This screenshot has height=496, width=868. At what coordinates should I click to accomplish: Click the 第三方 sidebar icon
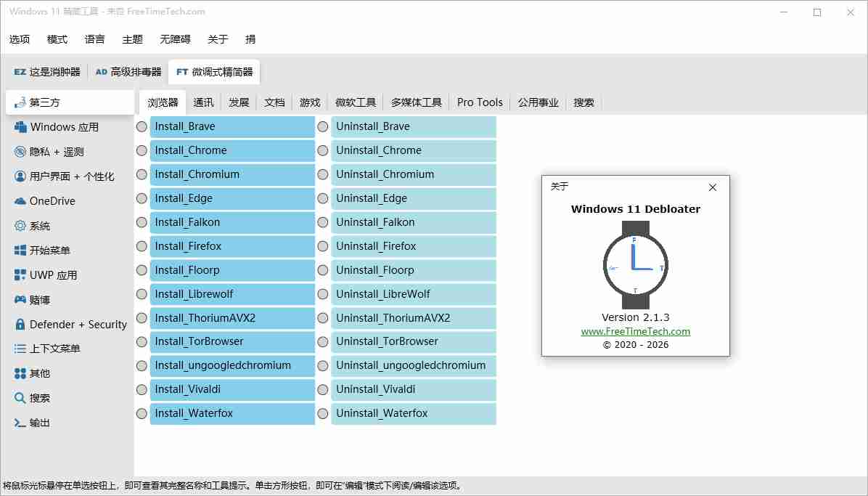point(20,102)
